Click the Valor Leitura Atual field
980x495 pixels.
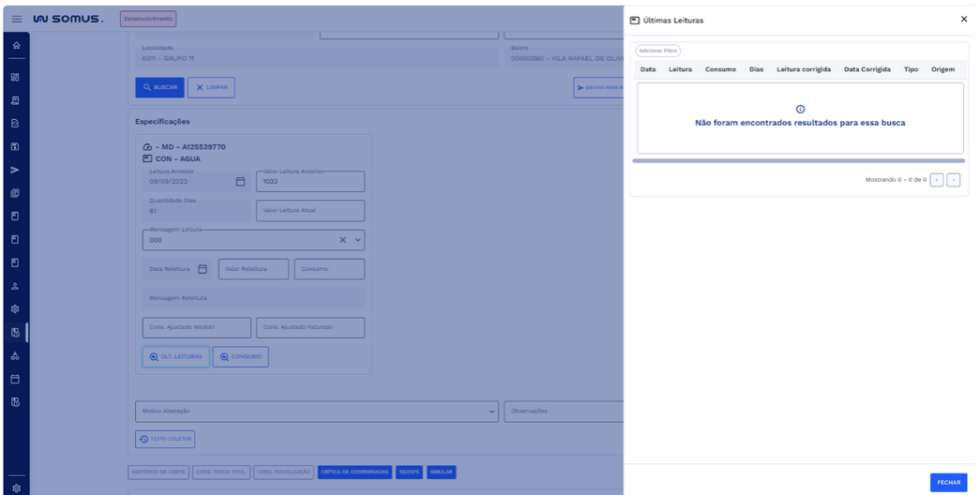(x=309, y=211)
